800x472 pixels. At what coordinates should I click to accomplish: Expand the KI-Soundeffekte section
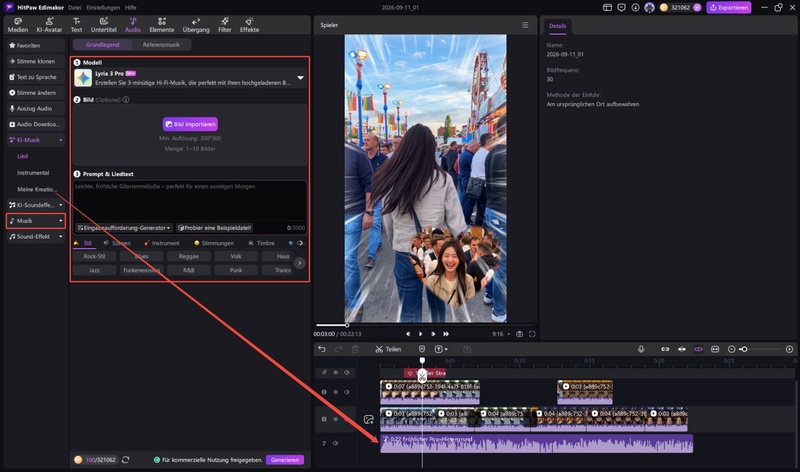click(x=61, y=205)
